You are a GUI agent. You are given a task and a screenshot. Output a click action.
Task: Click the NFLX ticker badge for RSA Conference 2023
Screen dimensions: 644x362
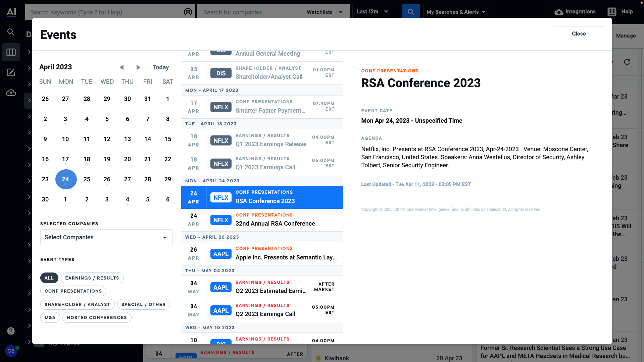(221, 197)
